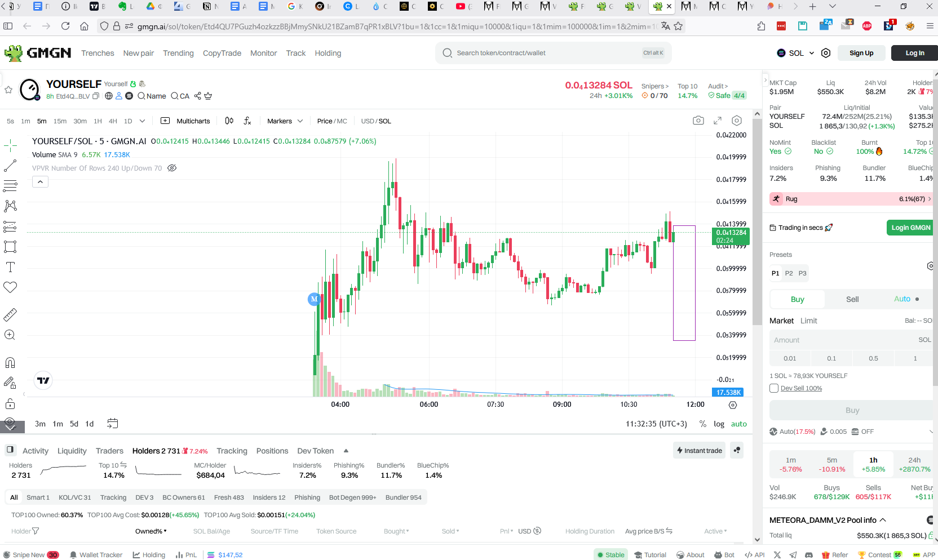
Task: Open the Multicharts view
Action: (185, 121)
